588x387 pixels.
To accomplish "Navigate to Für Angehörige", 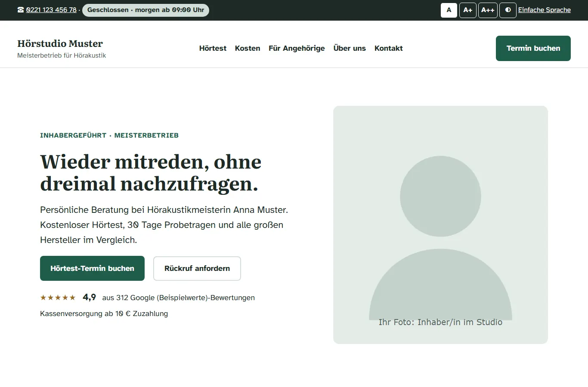I will pyautogui.click(x=297, y=48).
